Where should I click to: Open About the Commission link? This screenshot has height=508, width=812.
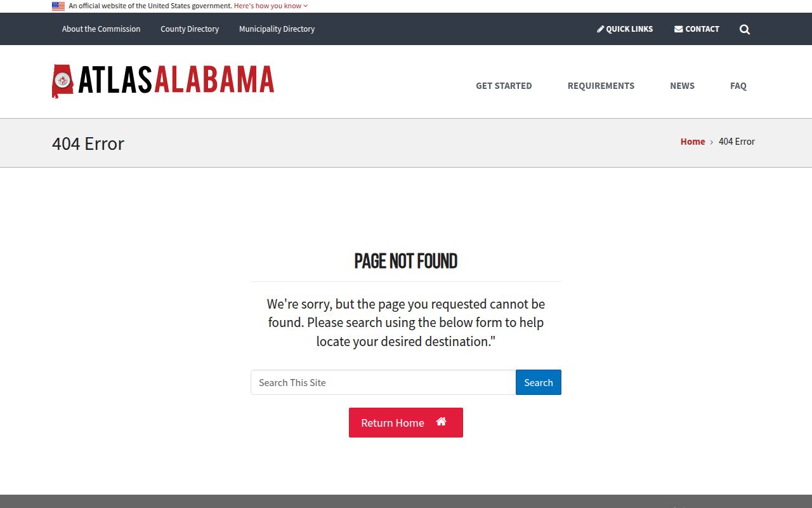pyautogui.click(x=101, y=29)
